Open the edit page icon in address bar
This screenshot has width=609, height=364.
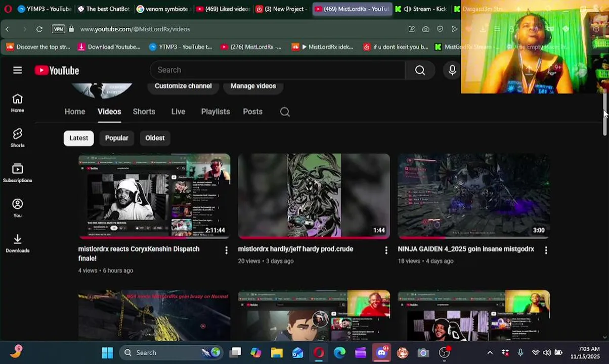tap(412, 29)
